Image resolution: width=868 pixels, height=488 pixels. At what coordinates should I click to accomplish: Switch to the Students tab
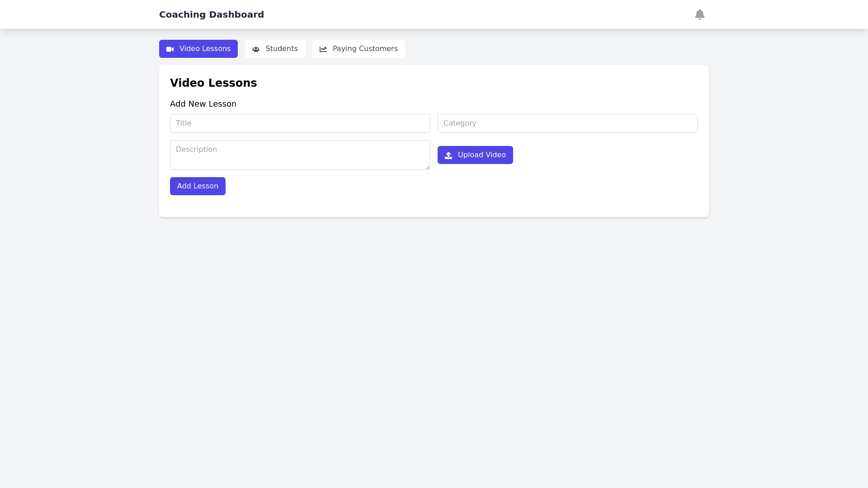(281, 49)
